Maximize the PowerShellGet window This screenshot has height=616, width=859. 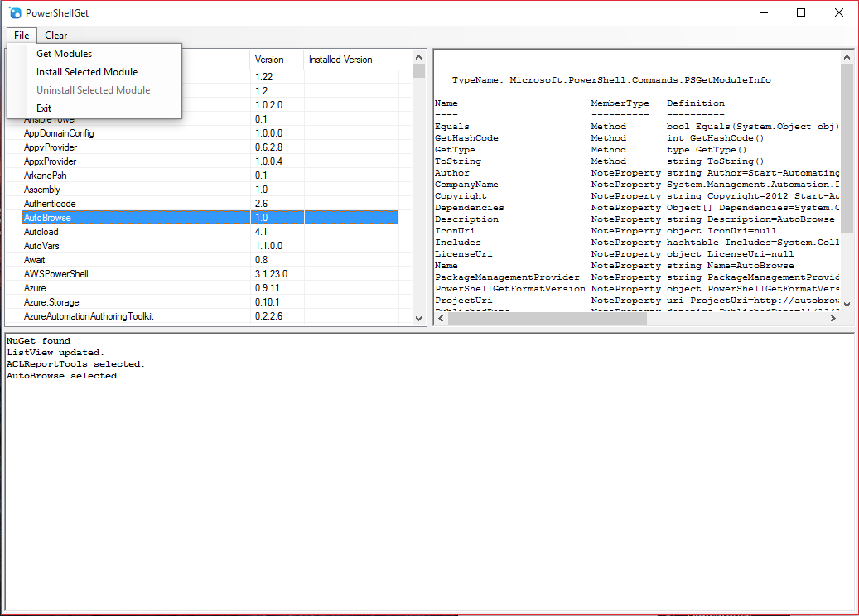tap(801, 12)
